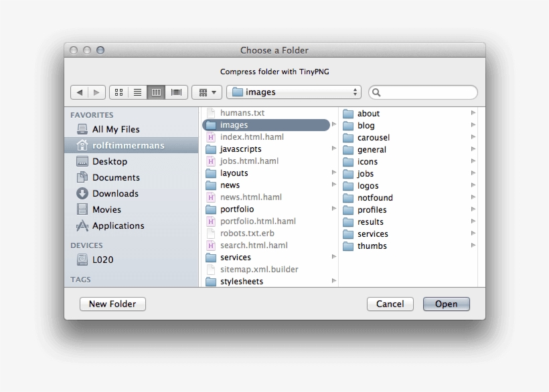Select sitemap.xml.builder file

269,270
